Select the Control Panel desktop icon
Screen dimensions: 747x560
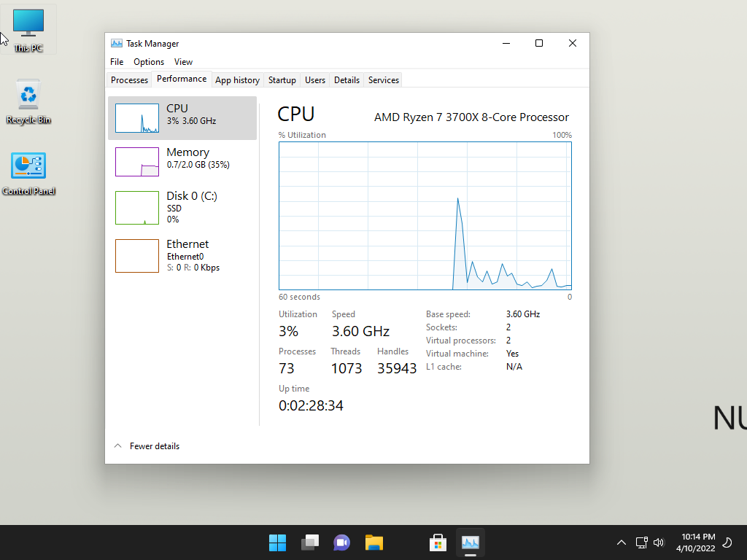pyautogui.click(x=28, y=174)
